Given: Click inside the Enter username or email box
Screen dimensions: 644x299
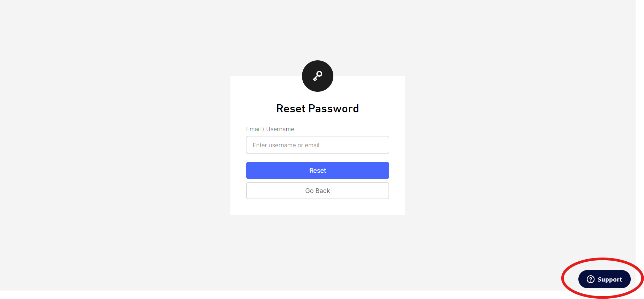Looking at the screenshot, I should 317,145.
